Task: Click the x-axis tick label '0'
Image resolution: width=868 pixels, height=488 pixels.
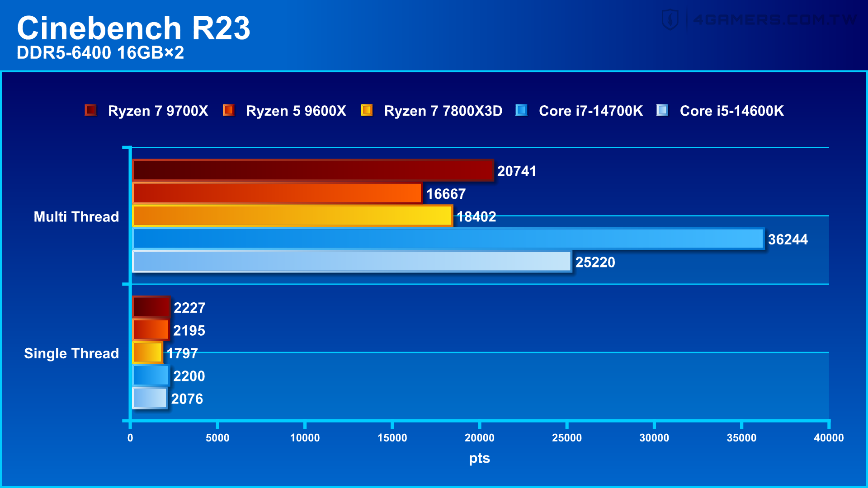Action: point(130,438)
